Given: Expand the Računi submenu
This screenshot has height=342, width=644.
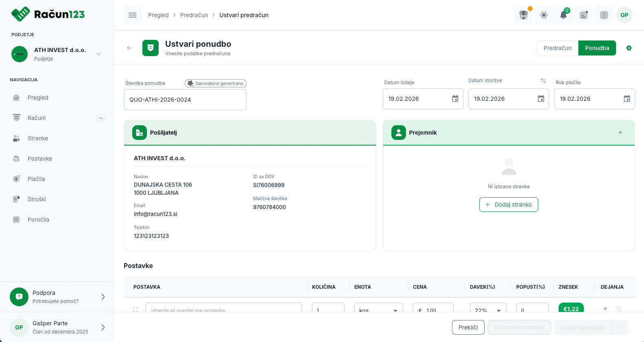Looking at the screenshot, I should [101, 118].
